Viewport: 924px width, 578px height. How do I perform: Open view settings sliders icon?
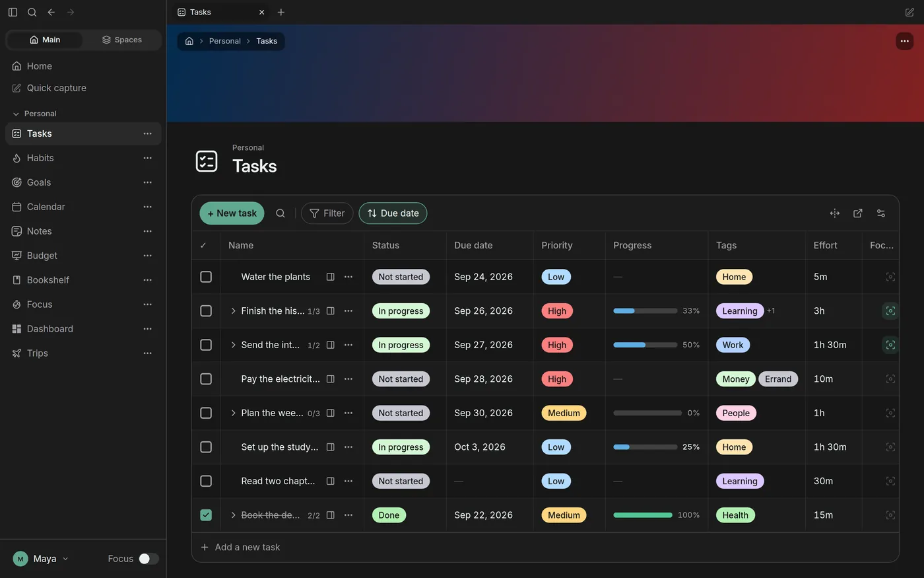[x=881, y=213]
